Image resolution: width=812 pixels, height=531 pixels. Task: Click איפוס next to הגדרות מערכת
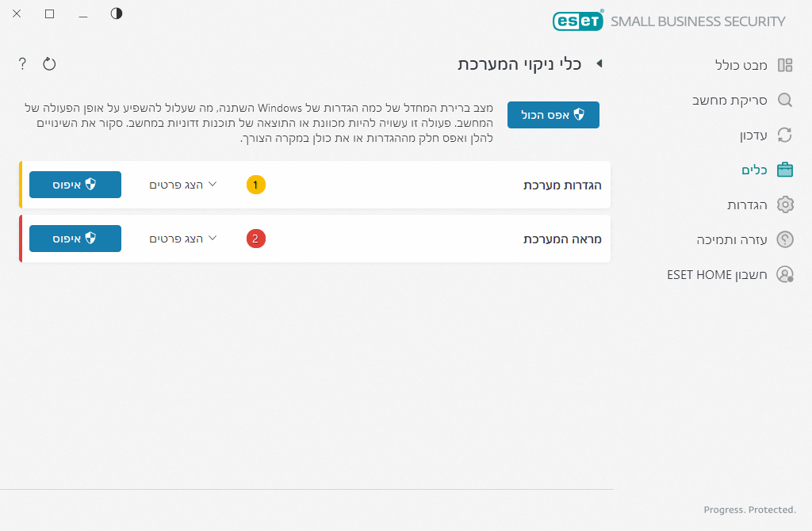[x=75, y=185]
